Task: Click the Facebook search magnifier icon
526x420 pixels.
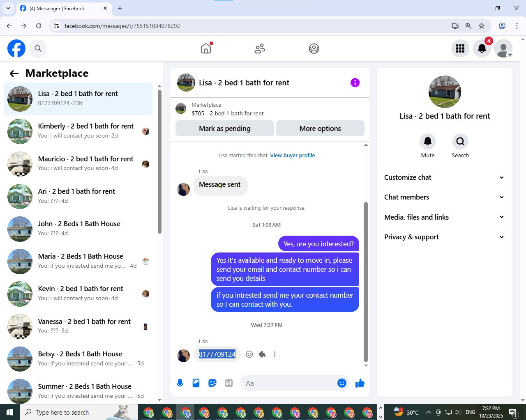Action: [x=38, y=48]
